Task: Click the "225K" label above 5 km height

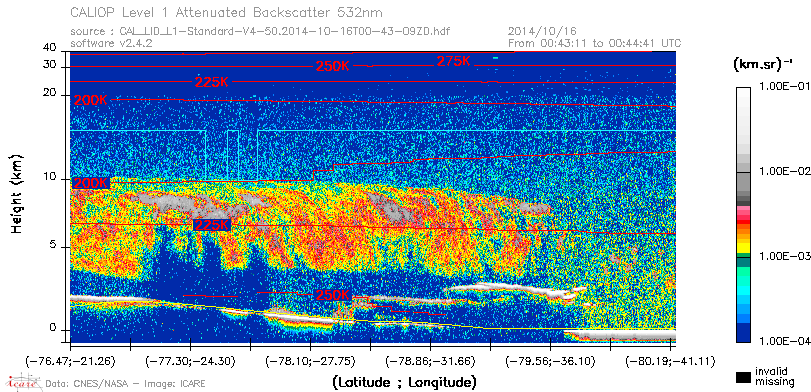Action: [x=212, y=225]
